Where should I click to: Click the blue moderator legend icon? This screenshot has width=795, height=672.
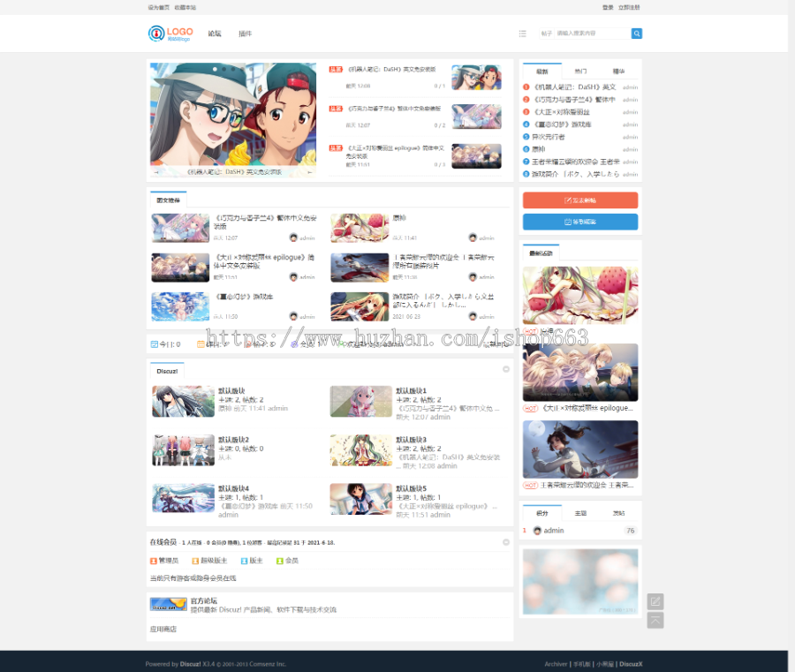pyautogui.click(x=244, y=561)
